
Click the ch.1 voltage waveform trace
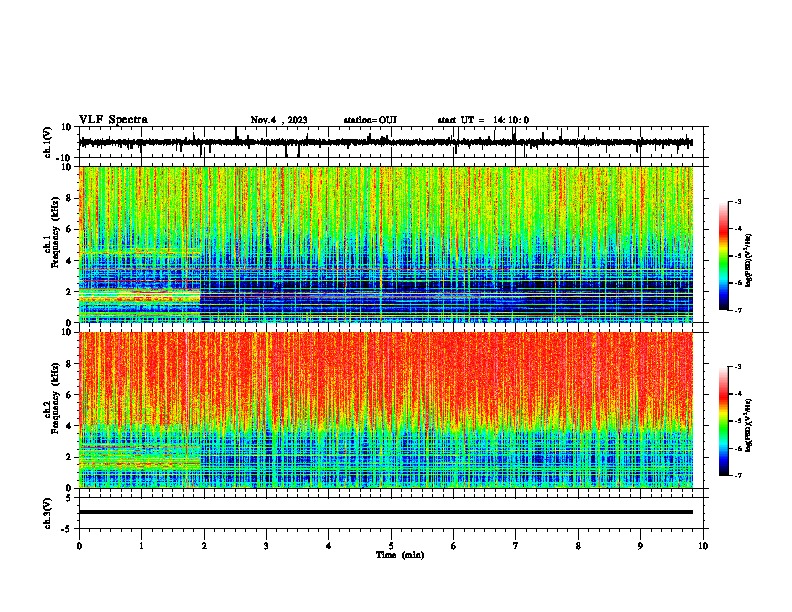tap(385, 142)
